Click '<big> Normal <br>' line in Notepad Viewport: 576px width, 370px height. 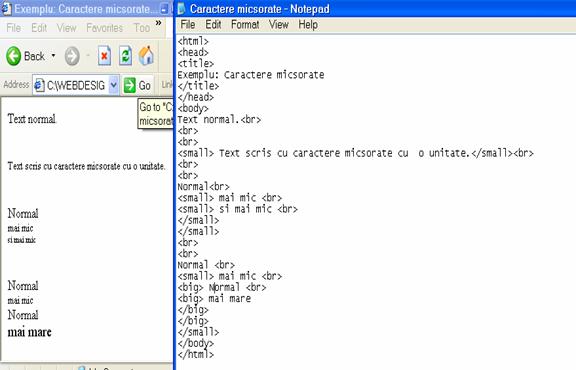[x=222, y=287]
